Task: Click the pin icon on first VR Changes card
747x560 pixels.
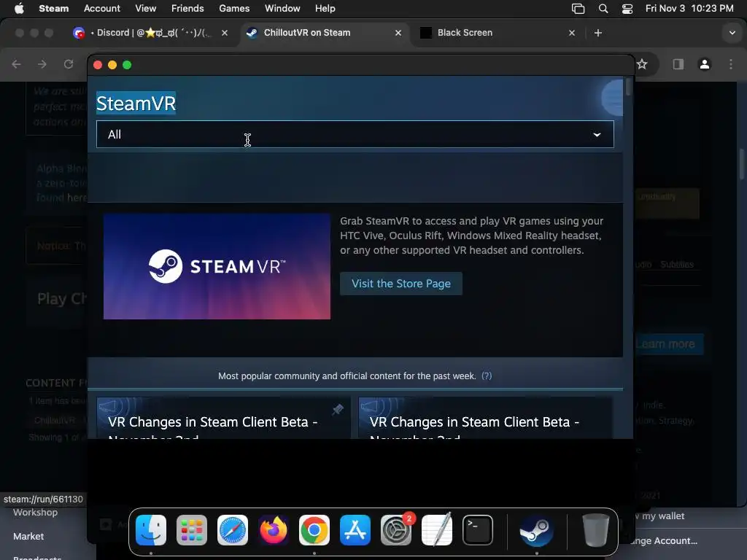Action: tap(338, 409)
